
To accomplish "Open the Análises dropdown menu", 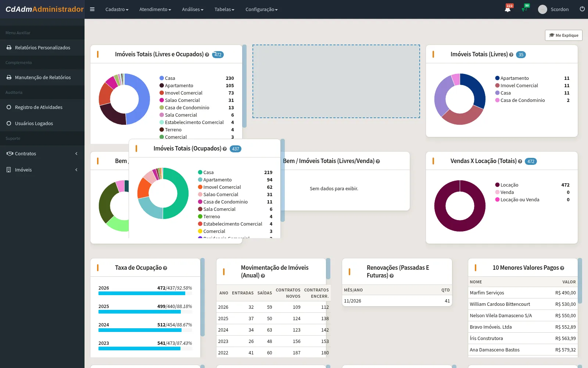I will point(193,10).
